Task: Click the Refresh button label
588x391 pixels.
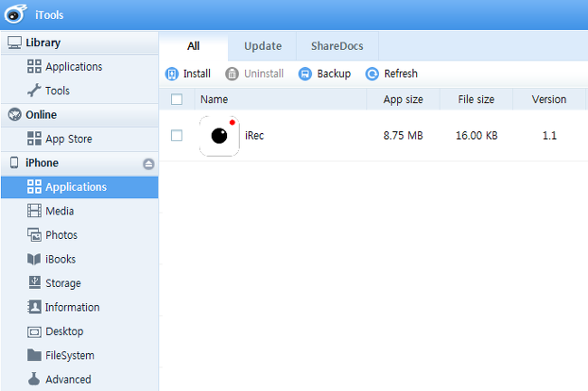Action: [401, 73]
